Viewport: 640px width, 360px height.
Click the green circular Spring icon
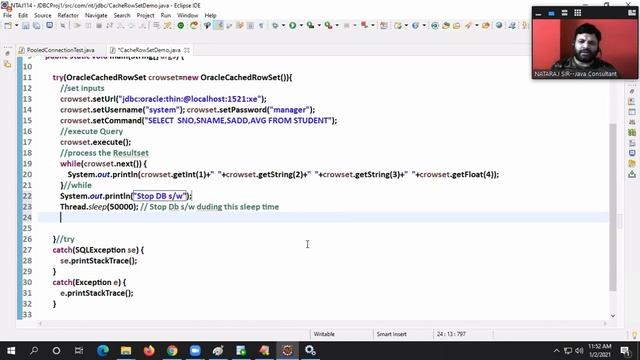pos(181,26)
